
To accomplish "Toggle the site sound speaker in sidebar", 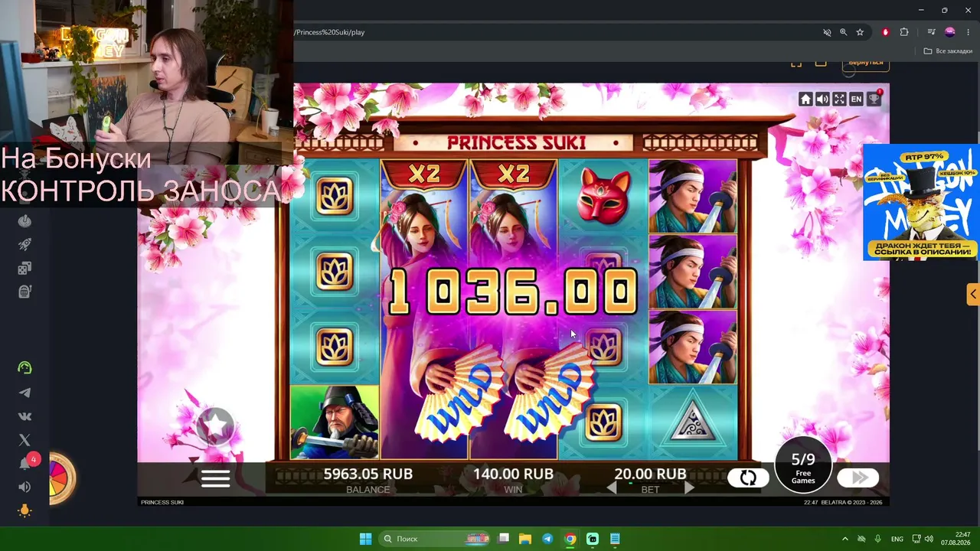I will click(x=24, y=487).
